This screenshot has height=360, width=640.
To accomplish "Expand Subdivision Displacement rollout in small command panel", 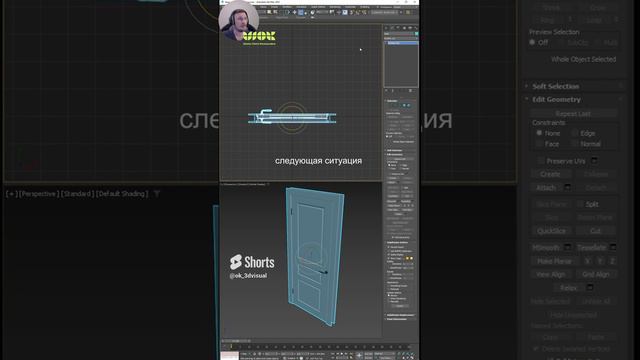I will coord(400,315).
